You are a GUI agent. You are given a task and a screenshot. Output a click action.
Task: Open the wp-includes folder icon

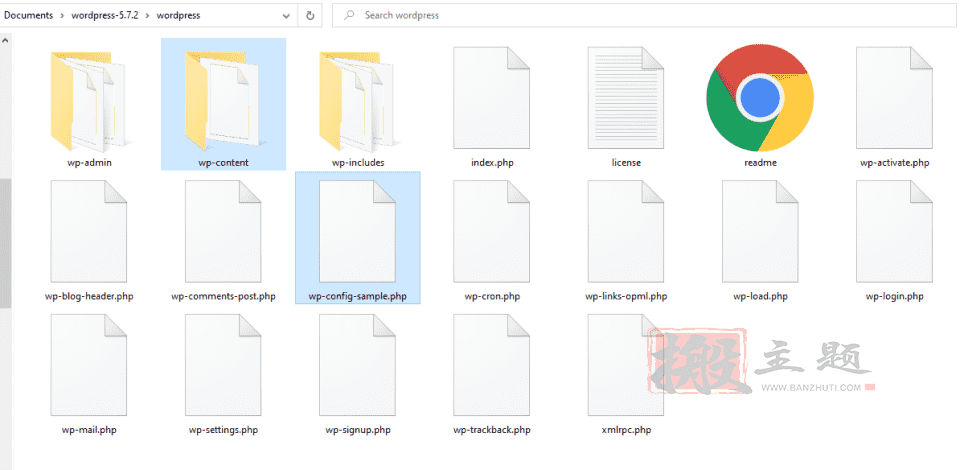click(x=358, y=101)
